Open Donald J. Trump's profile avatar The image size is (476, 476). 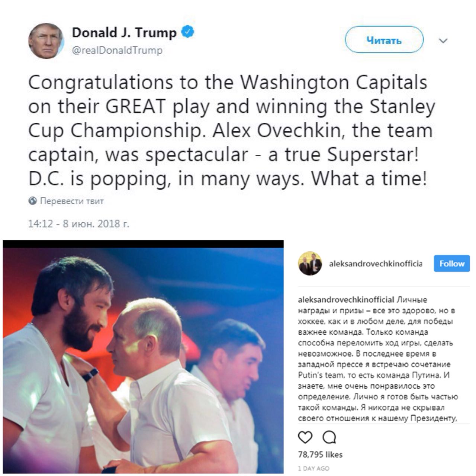[46, 41]
